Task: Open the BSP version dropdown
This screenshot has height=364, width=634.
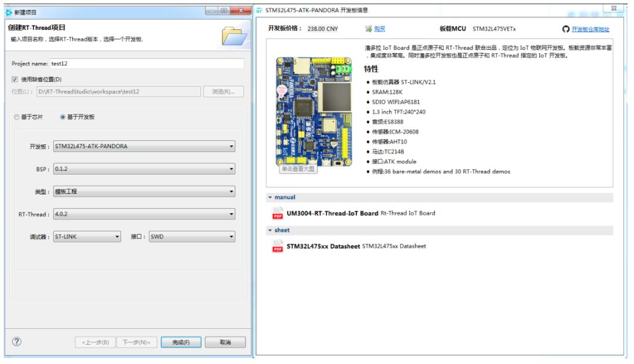Action: point(144,169)
